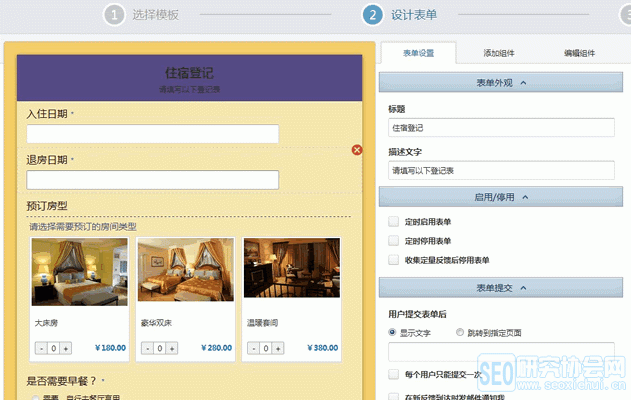Decrease quantity for 豪华双床 room

pos(147,348)
